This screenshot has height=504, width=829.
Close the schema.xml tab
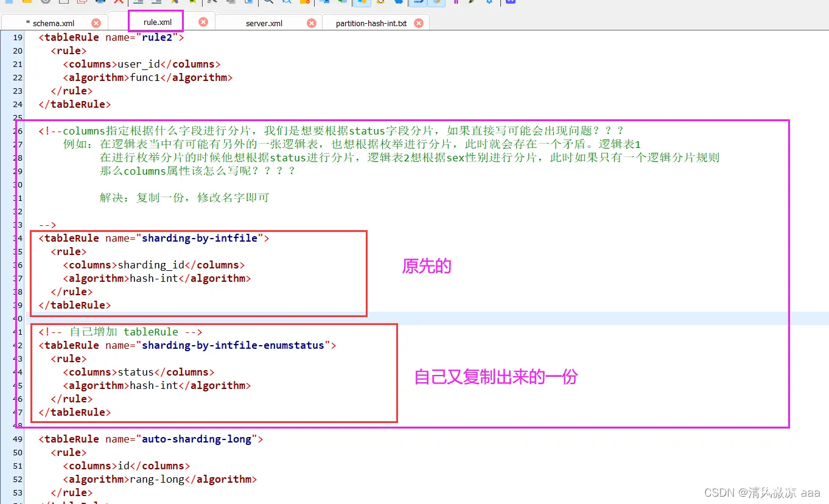click(96, 23)
